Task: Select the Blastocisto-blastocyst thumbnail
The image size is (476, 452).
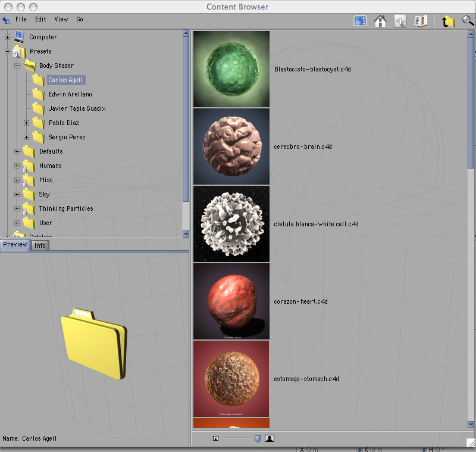Action: tap(231, 69)
